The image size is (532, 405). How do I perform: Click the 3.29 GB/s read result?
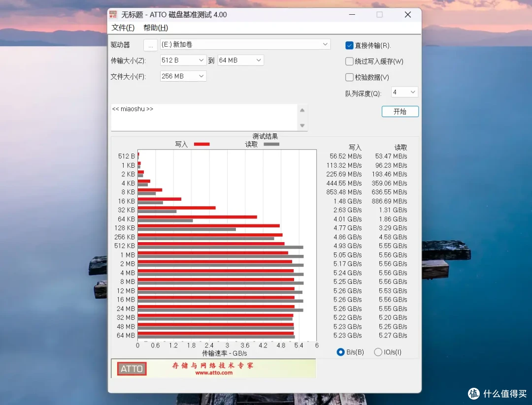393,228
